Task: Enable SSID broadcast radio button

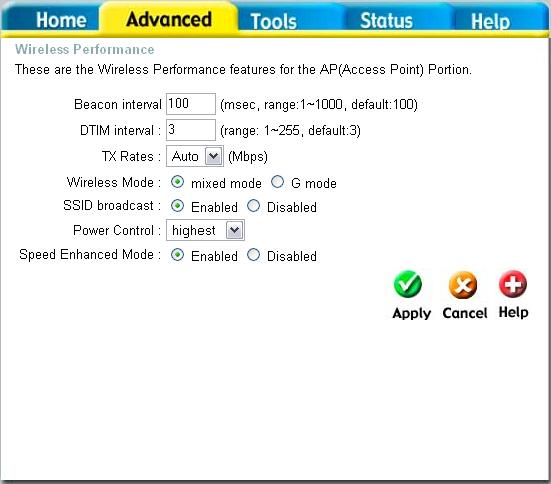Action: pos(177,206)
